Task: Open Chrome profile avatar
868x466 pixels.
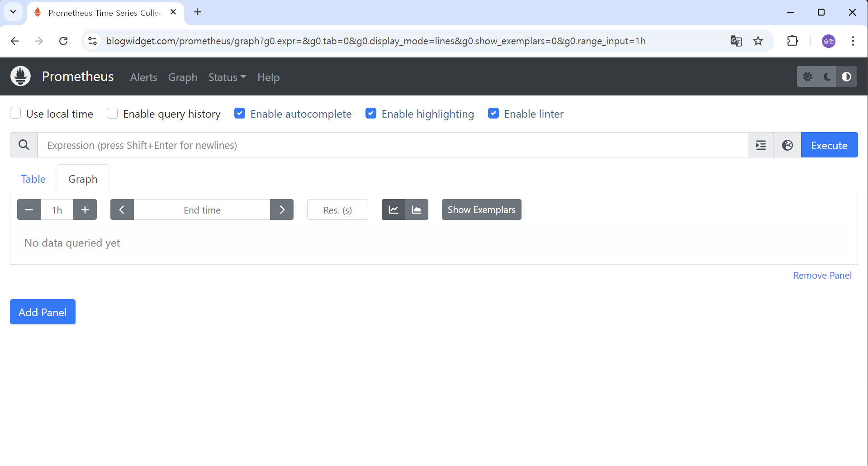Action: [829, 41]
